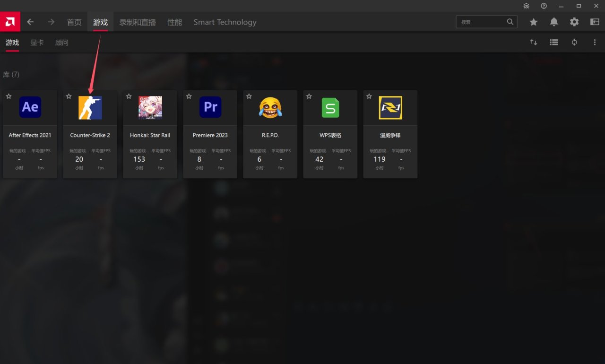Viewport: 605px width, 364px height.
Task: Click the 42 hours value on WPS表格
Action: click(320, 159)
